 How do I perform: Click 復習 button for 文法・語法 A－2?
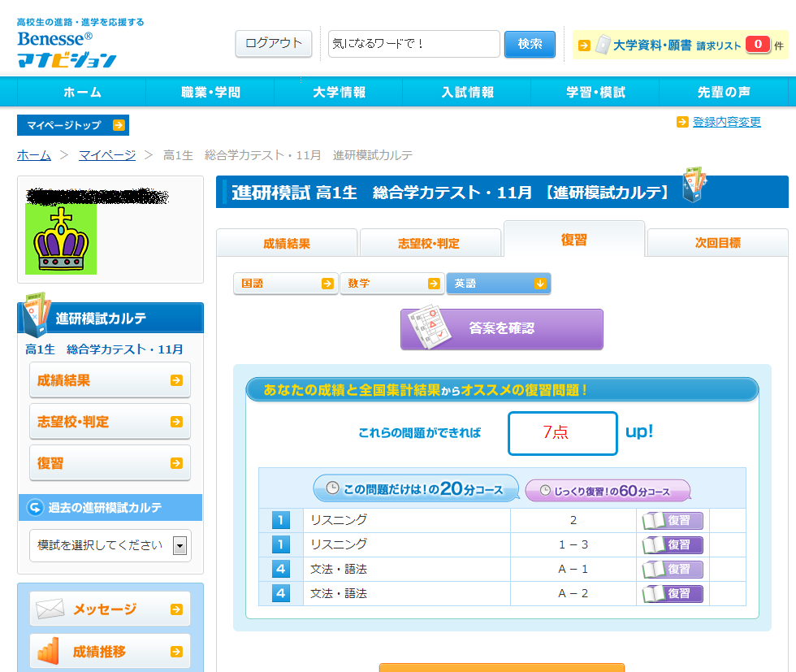(673, 594)
